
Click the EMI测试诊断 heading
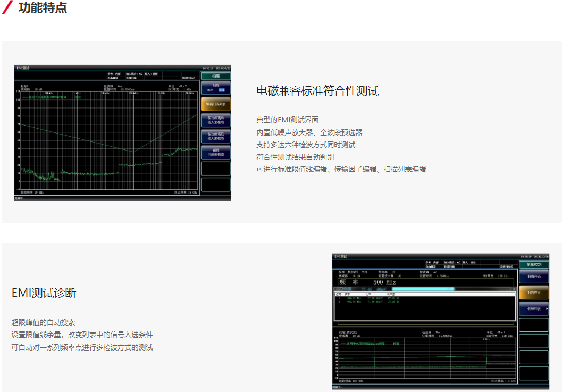coord(44,293)
